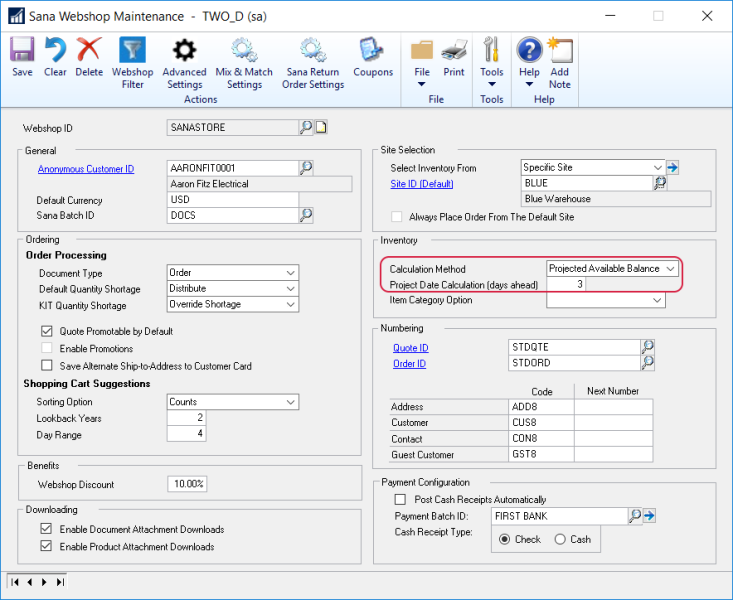Screen dimensions: 733x600
Task: Click the Tools wrench icon
Action: 491,49
